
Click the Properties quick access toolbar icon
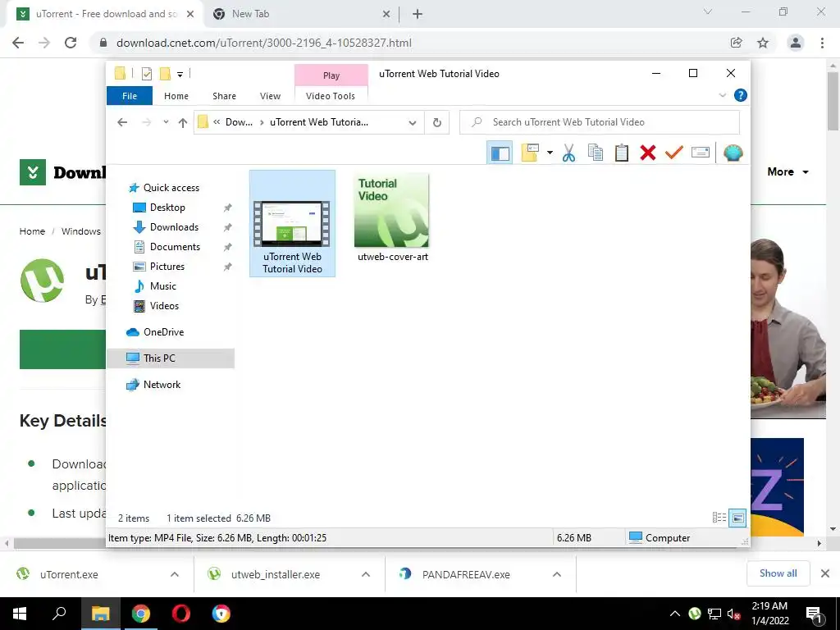[x=146, y=74]
